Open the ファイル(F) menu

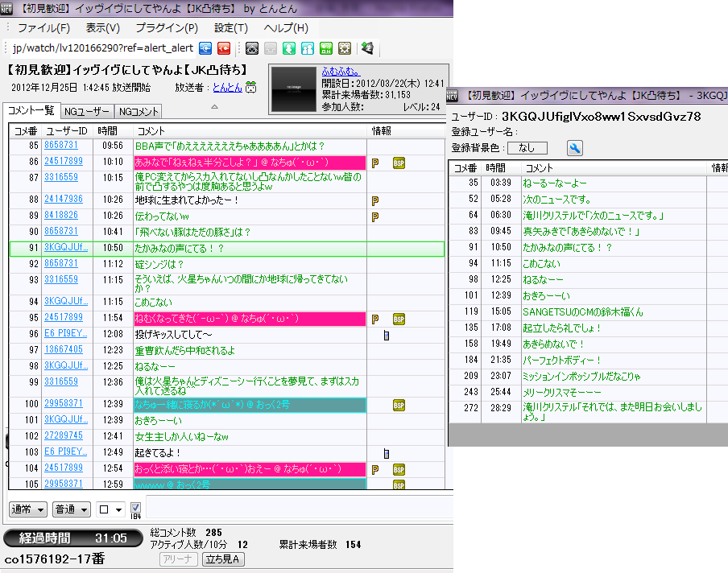43,28
